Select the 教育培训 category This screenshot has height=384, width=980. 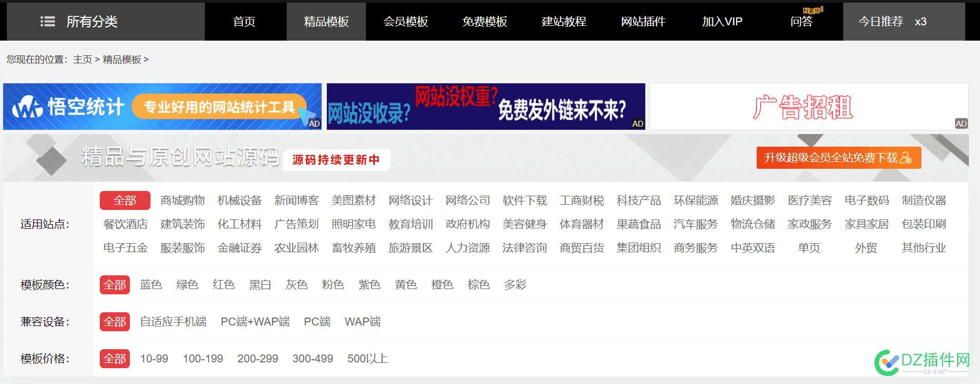pyautogui.click(x=411, y=224)
